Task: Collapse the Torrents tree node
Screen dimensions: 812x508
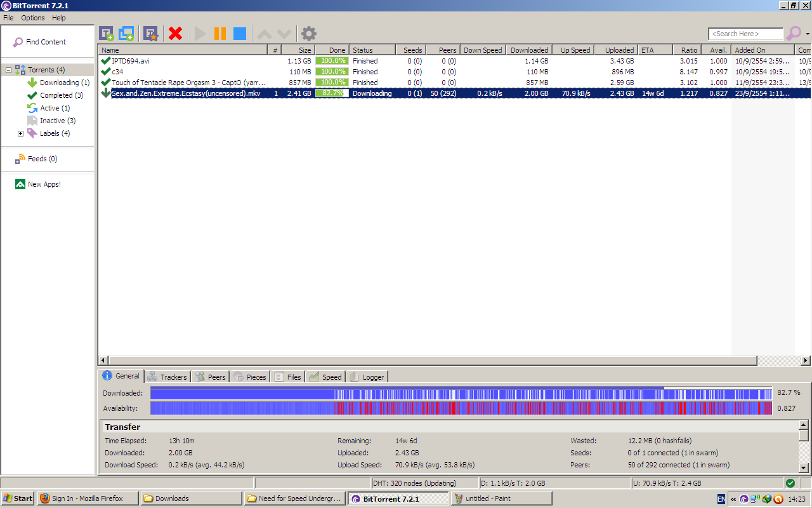Action: (x=8, y=70)
